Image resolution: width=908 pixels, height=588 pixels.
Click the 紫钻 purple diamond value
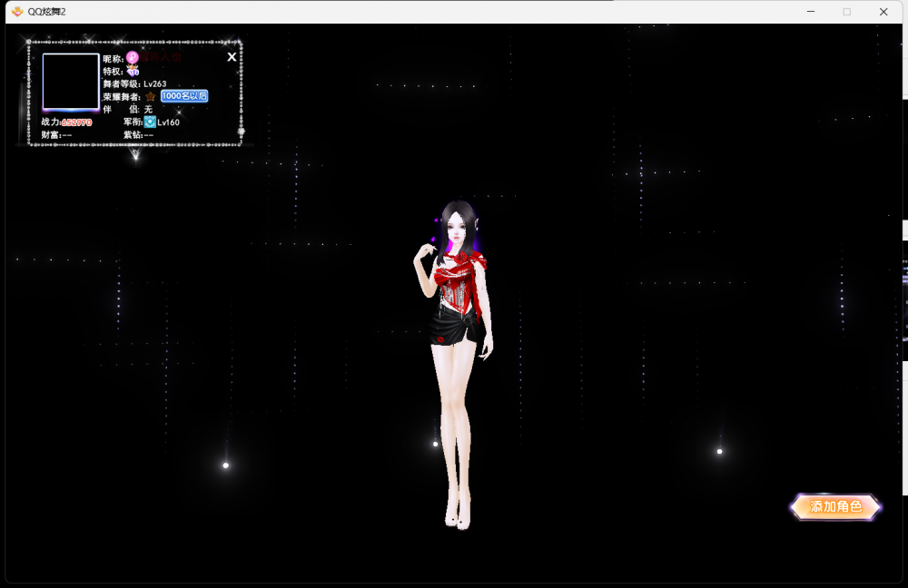coord(148,135)
